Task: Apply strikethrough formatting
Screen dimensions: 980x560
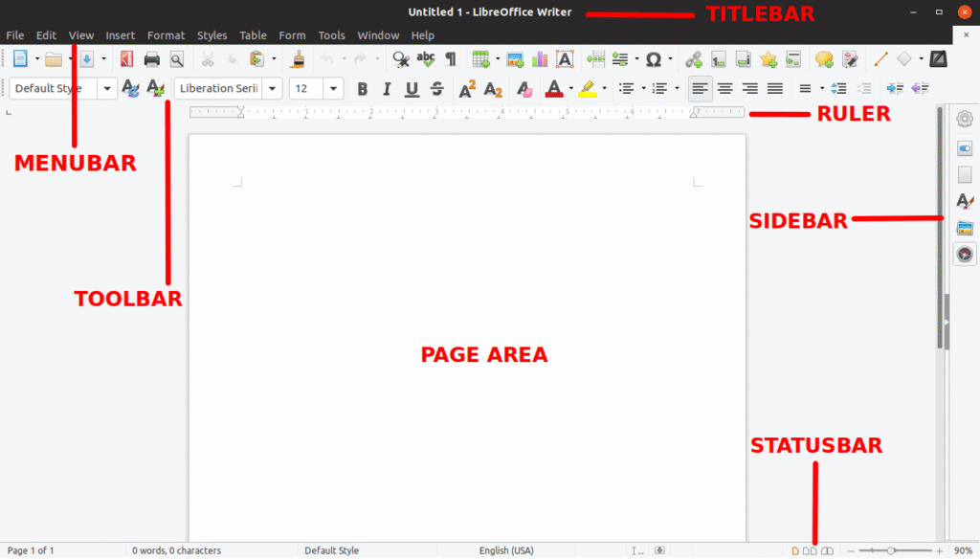Action: 436,89
